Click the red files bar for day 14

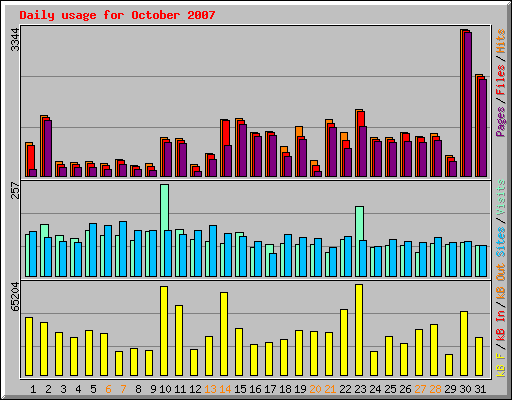pyautogui.click(x=226, y=133)
